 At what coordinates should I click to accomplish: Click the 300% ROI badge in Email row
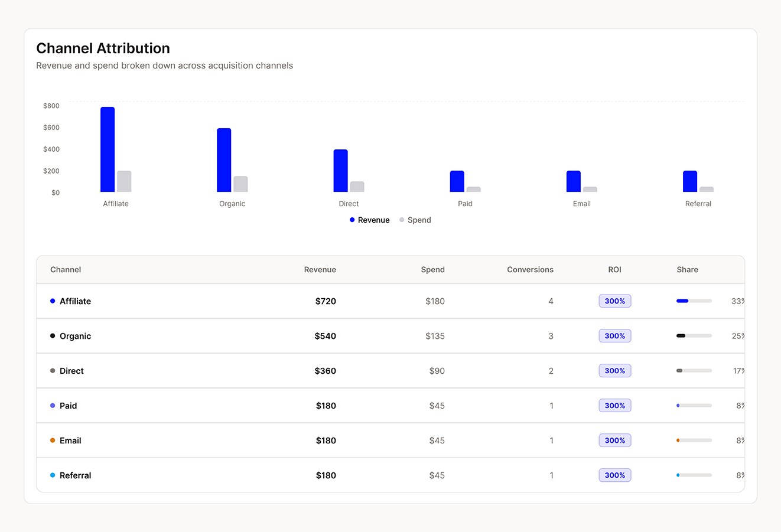(615, 440)
